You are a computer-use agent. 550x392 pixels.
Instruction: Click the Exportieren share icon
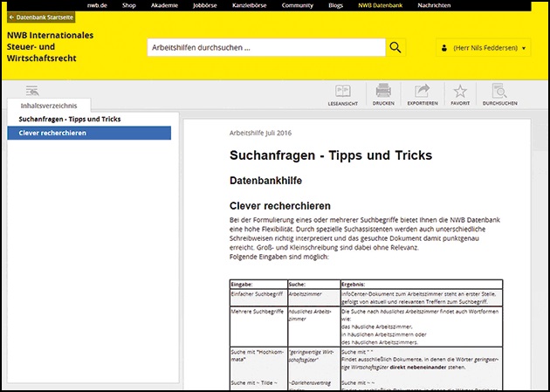422,93
